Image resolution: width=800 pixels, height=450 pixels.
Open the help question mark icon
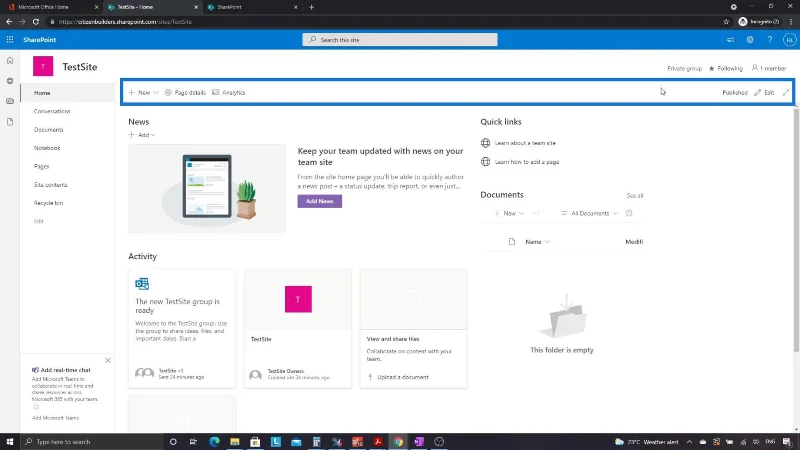pos(769,40)
